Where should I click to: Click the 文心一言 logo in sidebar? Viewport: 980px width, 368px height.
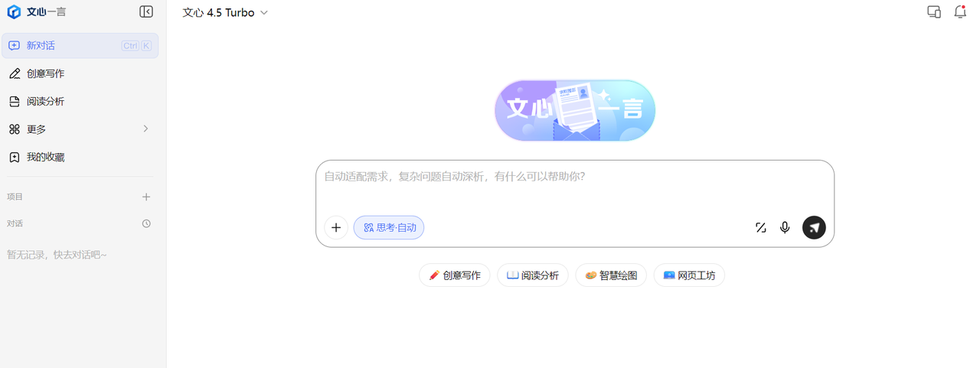(x=36, y=11)
